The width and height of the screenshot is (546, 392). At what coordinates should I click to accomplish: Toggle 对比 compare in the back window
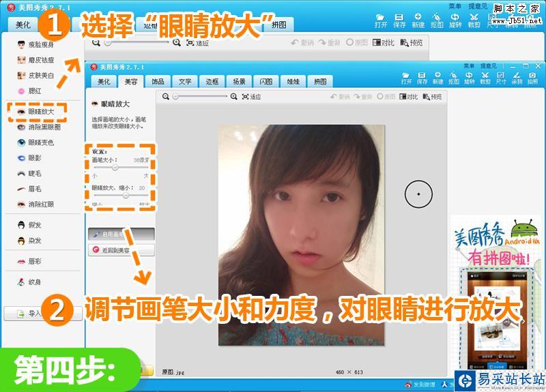point(384,42)
